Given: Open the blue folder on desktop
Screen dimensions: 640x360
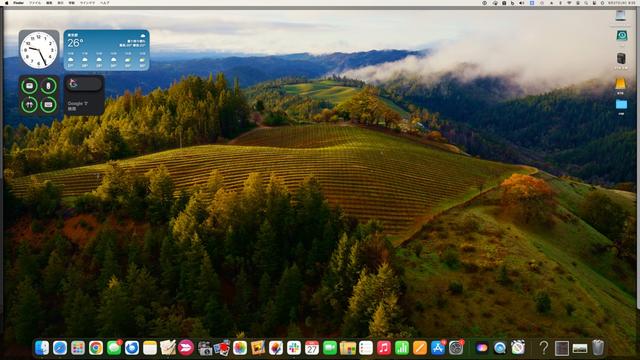Looking at the screenshot, I should pos(621,104).
